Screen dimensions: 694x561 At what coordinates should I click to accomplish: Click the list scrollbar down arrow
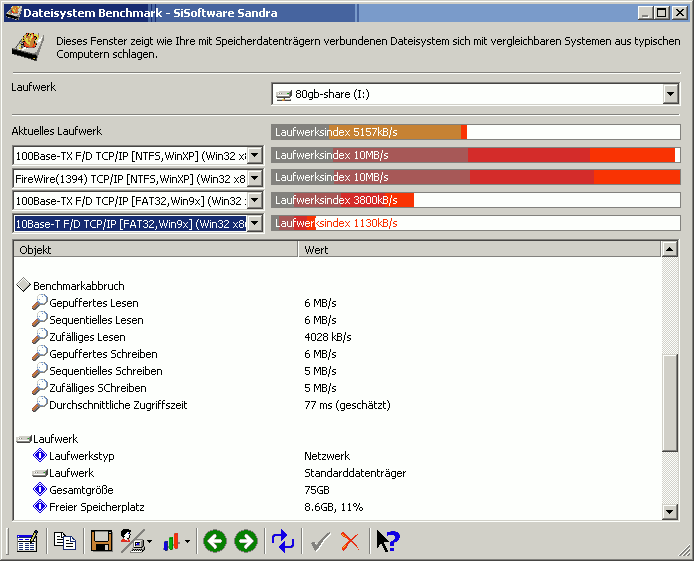tap(670, 512)
